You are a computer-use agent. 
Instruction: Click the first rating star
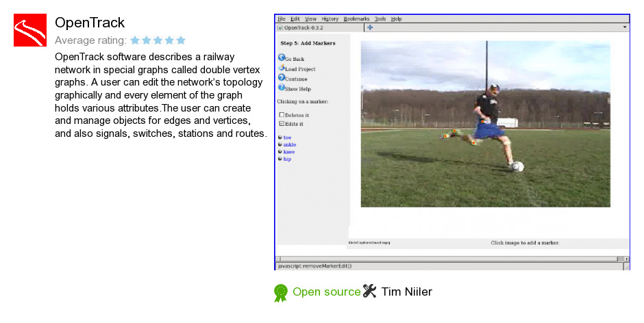pos(135,40)
